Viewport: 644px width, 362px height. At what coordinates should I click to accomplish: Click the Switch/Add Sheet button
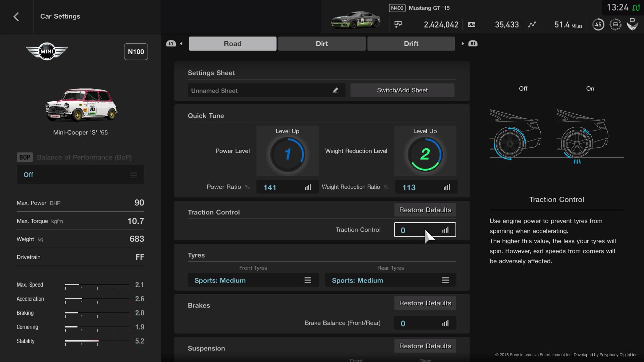[x=402, y=90]
